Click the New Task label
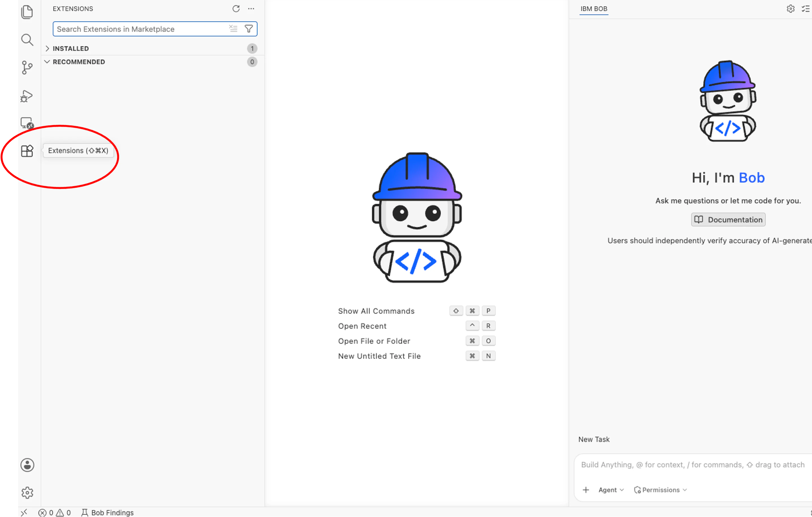Screen dimensions: 812x517 point(594,440)
